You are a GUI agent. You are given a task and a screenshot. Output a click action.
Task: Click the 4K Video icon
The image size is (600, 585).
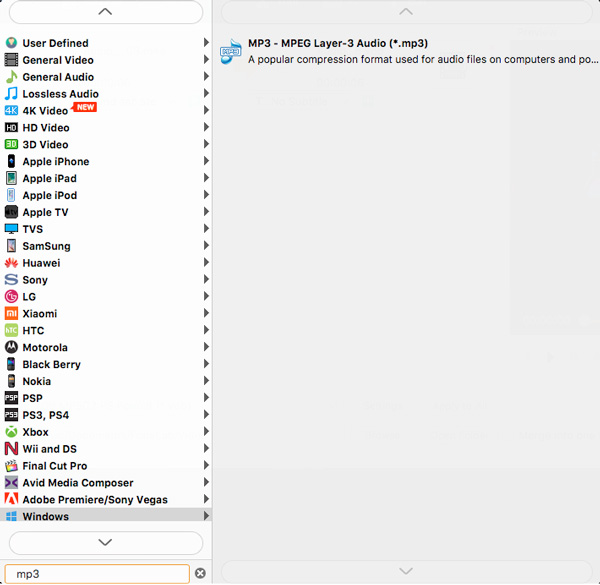[x=11, y=111]
